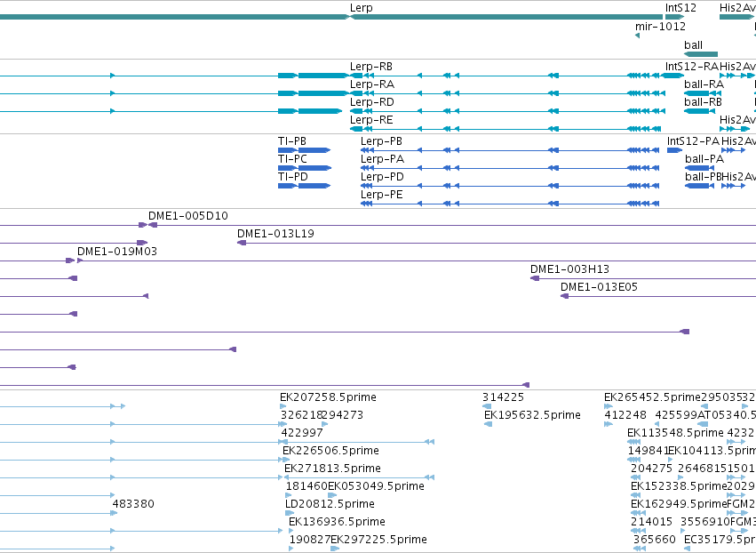
Task: Select the DME1-013E05 BAC clone label
Action: point(600,287)
